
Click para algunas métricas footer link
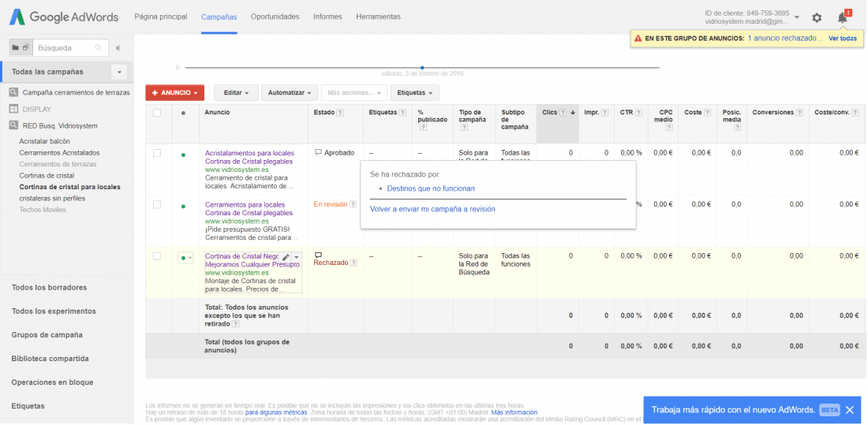point(276,412)
